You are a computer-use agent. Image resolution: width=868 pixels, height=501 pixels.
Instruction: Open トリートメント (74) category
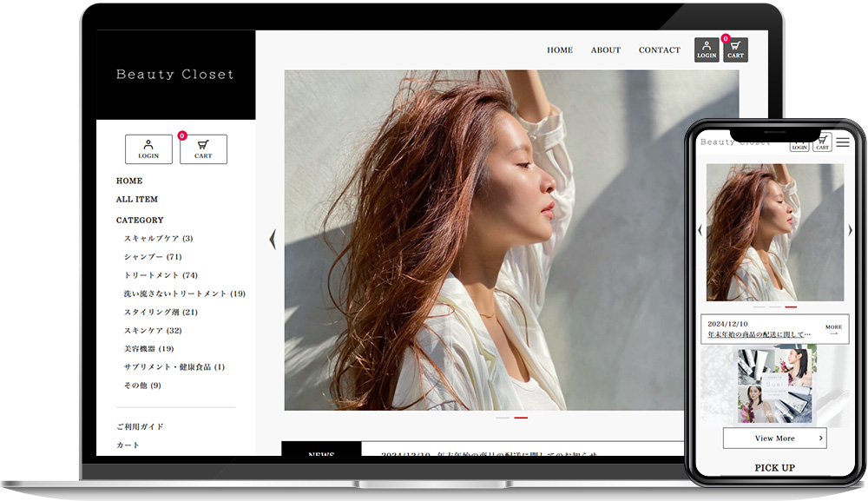click(161, 275)
